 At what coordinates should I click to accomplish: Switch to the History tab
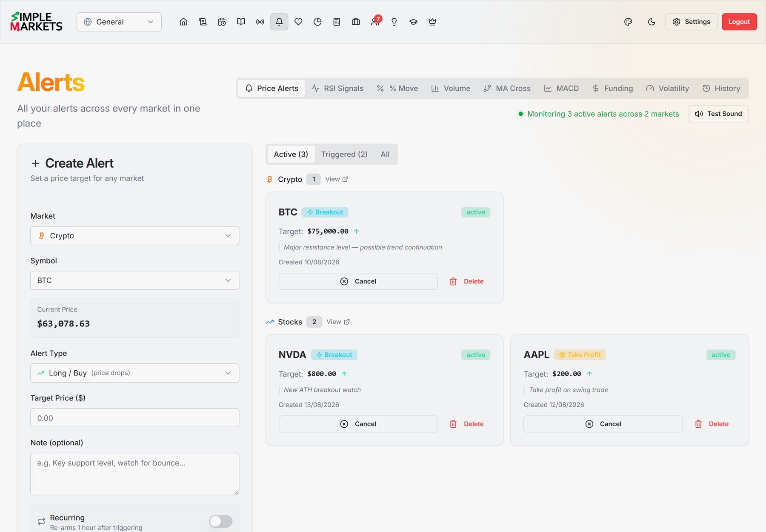pos(721,88)
